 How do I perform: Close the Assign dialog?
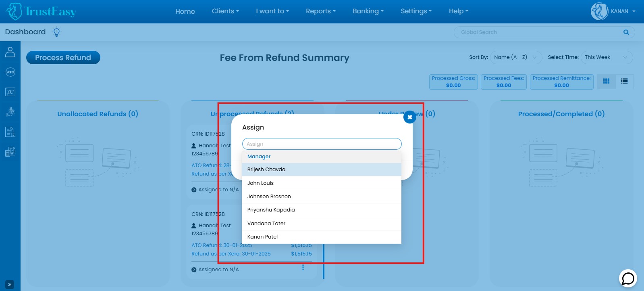[409, 117]
